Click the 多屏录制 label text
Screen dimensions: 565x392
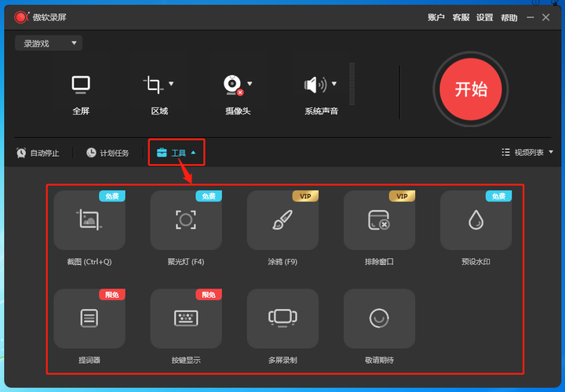pos(282,360)
